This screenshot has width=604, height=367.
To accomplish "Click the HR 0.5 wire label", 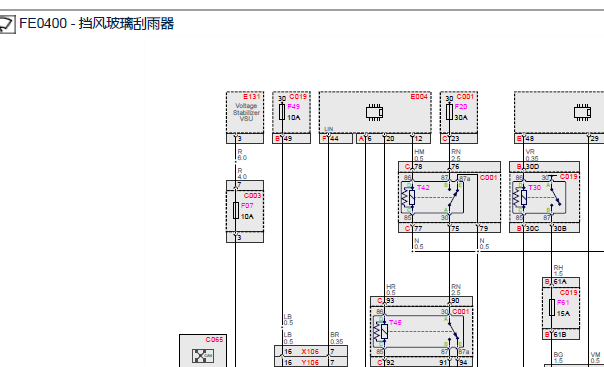I will click(391, 290).
